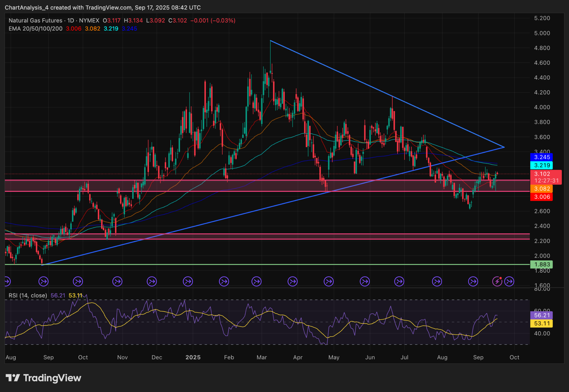Open the contract rollover marker for late January 2025
The height and width of the screenshot is (392, 569).
224,282
